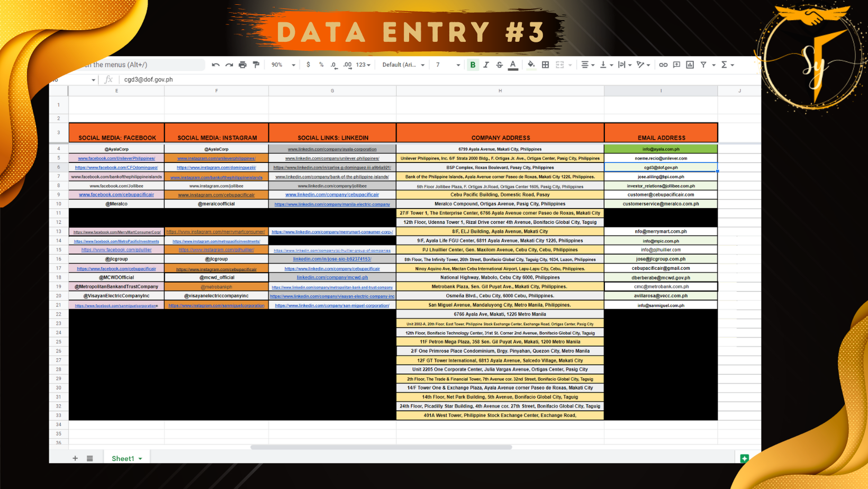Switch to the Sheet1 tab
The image size is (868, 489).
pos(126,458)
